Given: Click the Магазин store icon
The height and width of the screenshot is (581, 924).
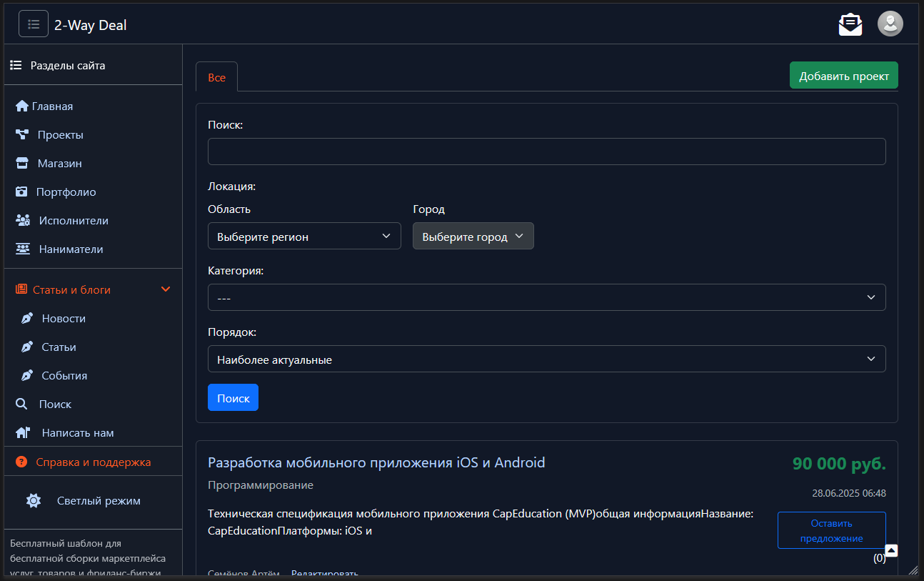Looking at the screenshot, I should tap(22, 164).
